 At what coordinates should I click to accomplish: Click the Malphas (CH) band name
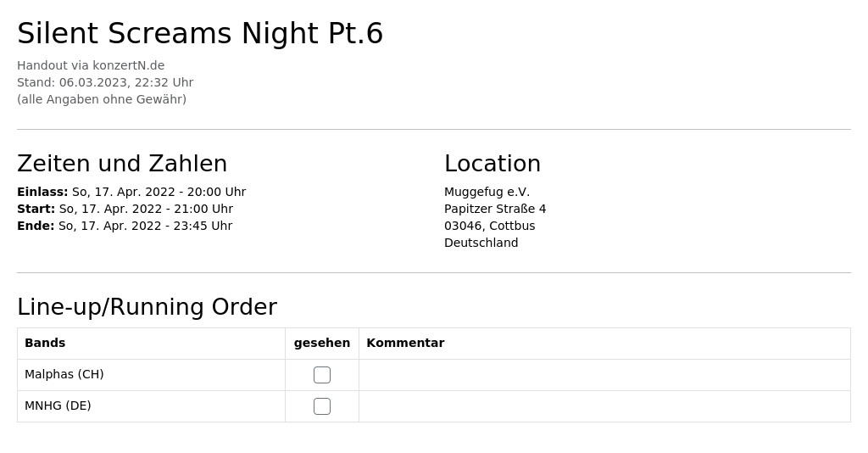coord(64,374)
